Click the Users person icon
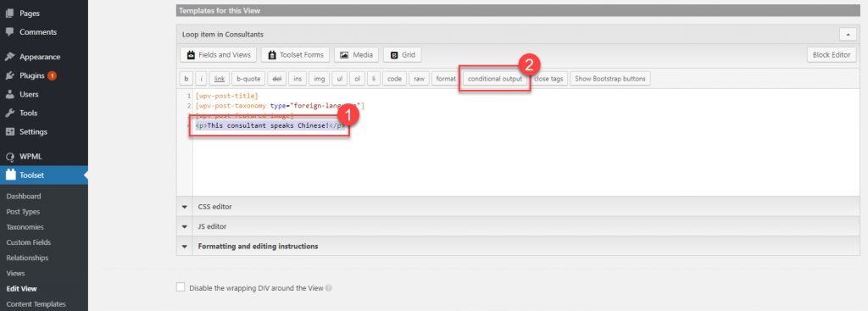The height and width of the screenshot is (311, 868). 10,94
